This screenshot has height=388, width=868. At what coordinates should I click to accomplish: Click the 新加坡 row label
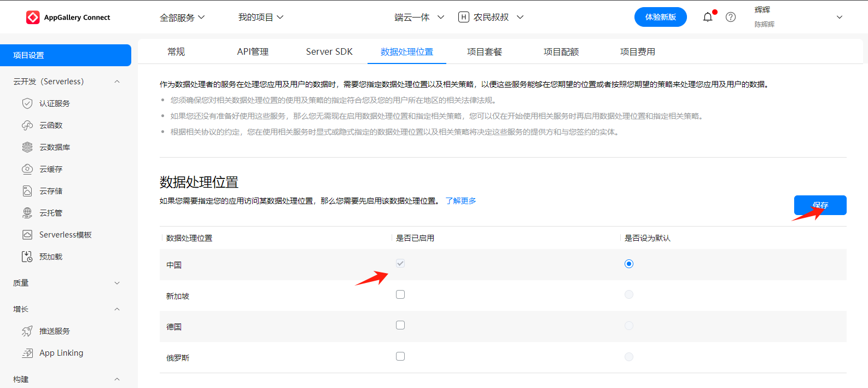coord(178,296)
